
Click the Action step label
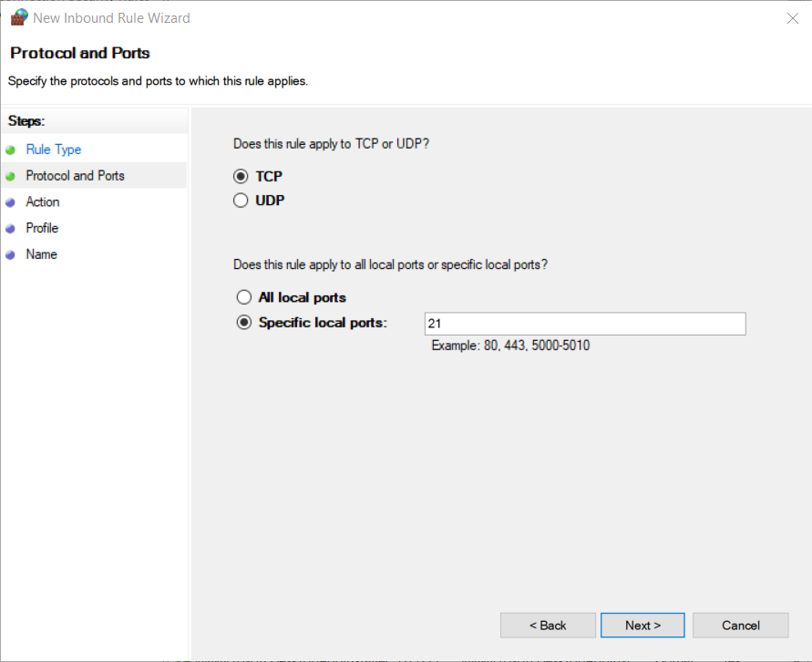(43, 202)
